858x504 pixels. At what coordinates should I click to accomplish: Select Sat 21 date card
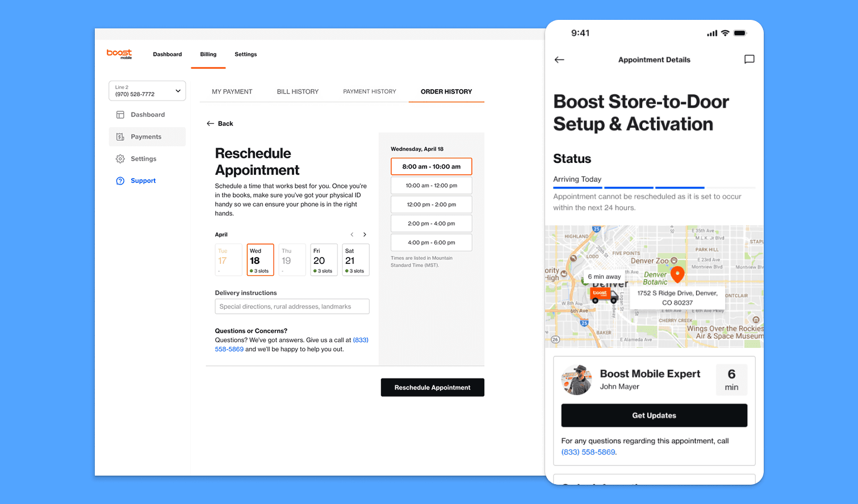point(356,260)
